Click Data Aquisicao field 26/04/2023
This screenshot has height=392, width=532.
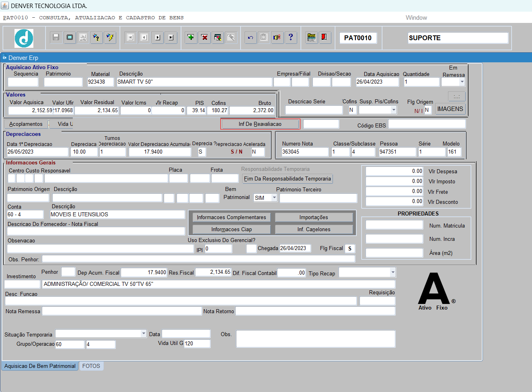click(x=377, y=82)
